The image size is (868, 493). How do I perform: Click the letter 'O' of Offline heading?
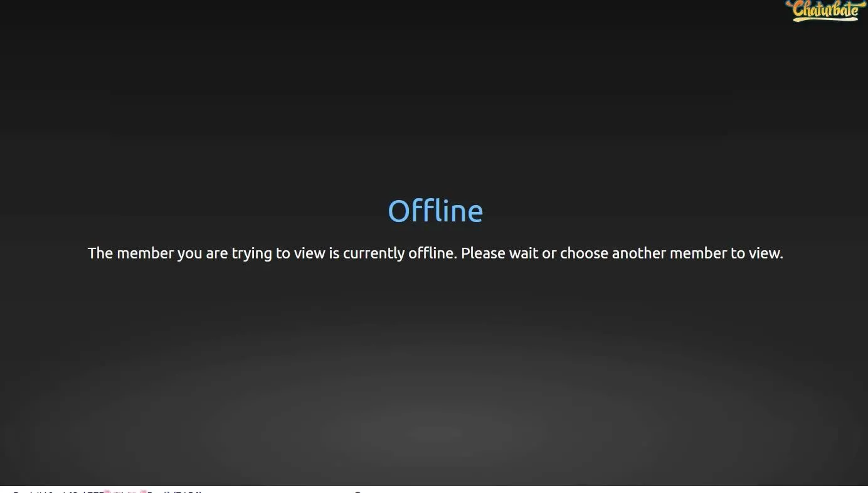coord(399,211)
